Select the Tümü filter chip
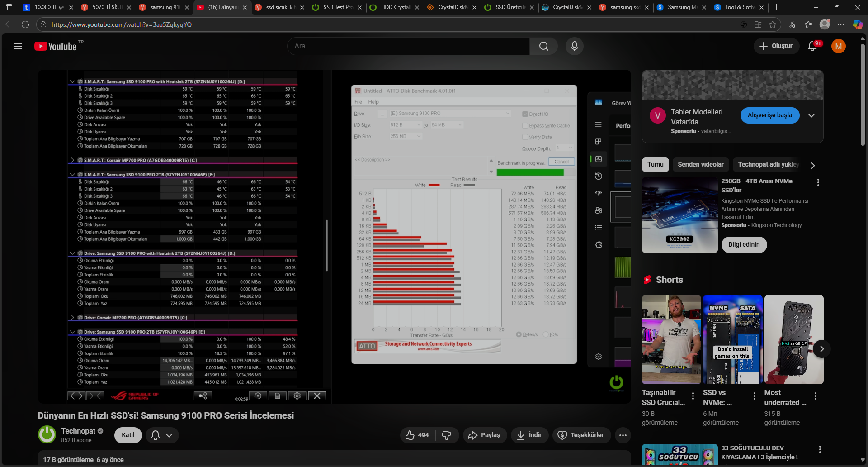 coord(656,165)
